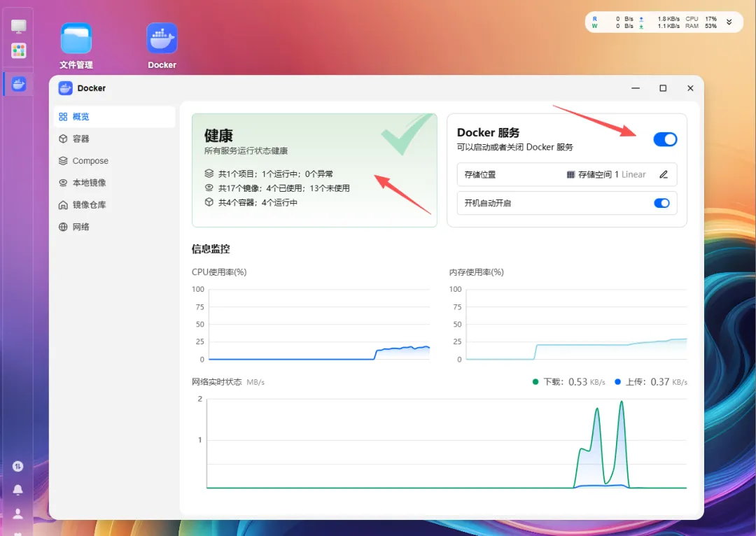756x536 pixels.
Task: Click text 可以启动或者关闭 Docker 服务
Action: (515, 147)
